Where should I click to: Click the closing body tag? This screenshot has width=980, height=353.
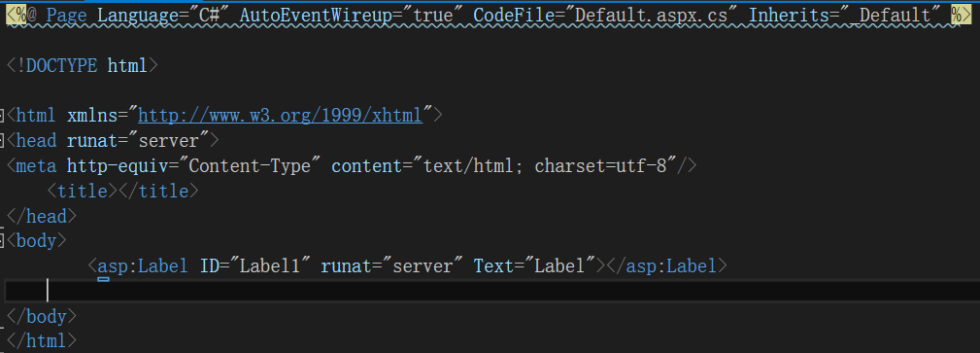[41, 316]
